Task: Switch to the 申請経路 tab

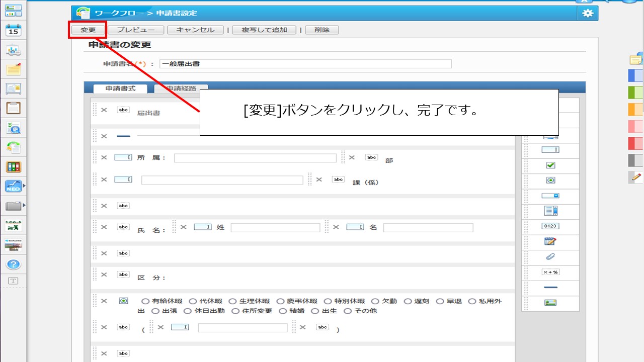Action: [181, 88]
